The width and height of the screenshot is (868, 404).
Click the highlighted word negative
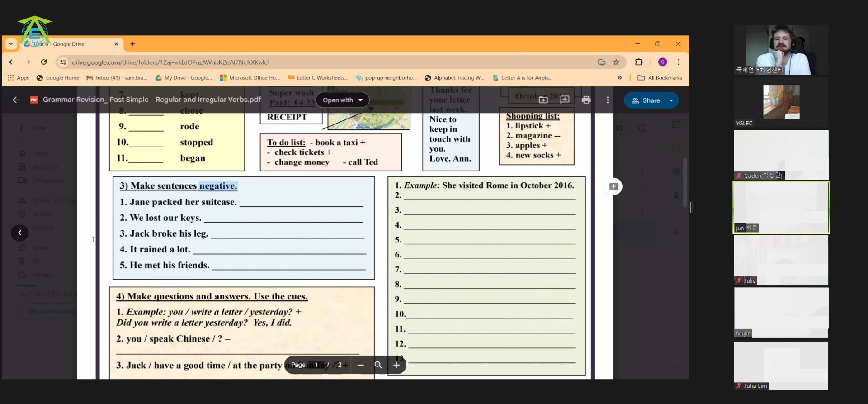[218, 185]
